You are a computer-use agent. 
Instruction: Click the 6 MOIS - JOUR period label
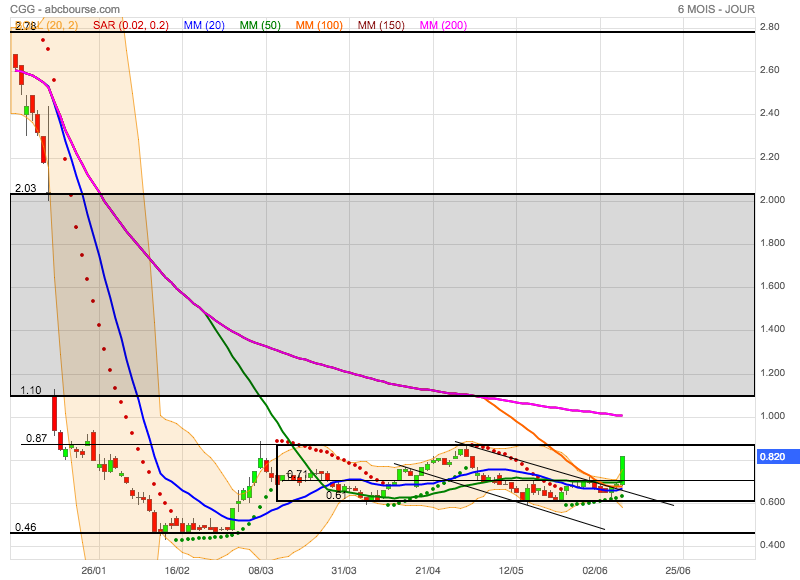click(715, 9)
